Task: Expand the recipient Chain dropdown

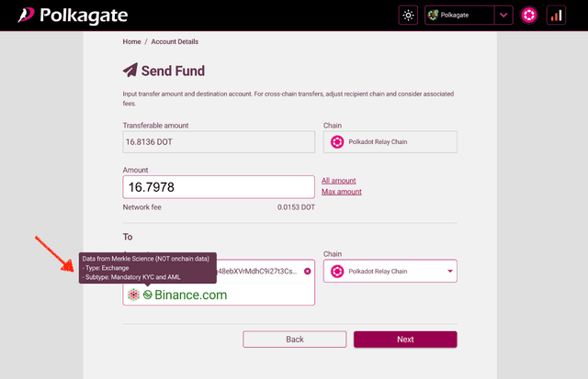Action: 450,272
